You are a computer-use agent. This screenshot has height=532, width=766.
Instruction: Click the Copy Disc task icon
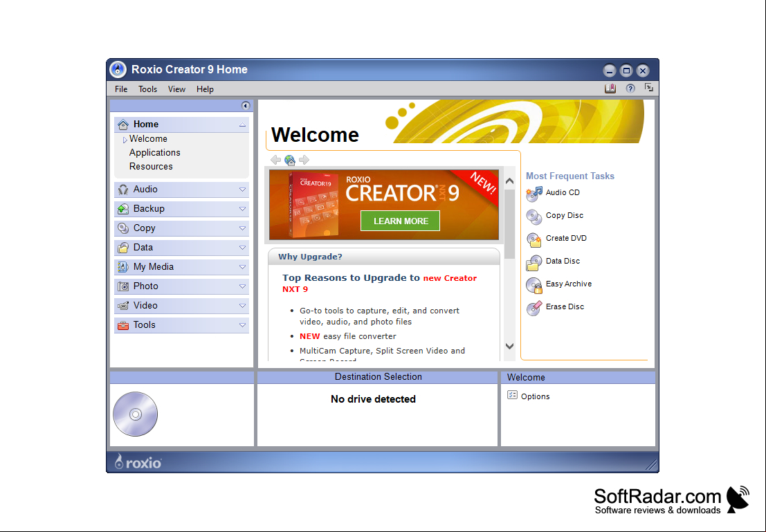click(x=534, y=217)
